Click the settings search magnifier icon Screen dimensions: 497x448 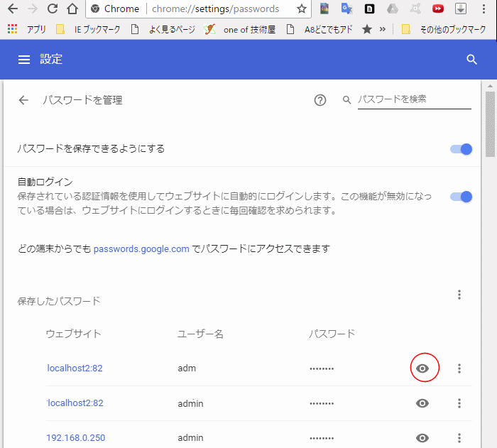[472, 60]
